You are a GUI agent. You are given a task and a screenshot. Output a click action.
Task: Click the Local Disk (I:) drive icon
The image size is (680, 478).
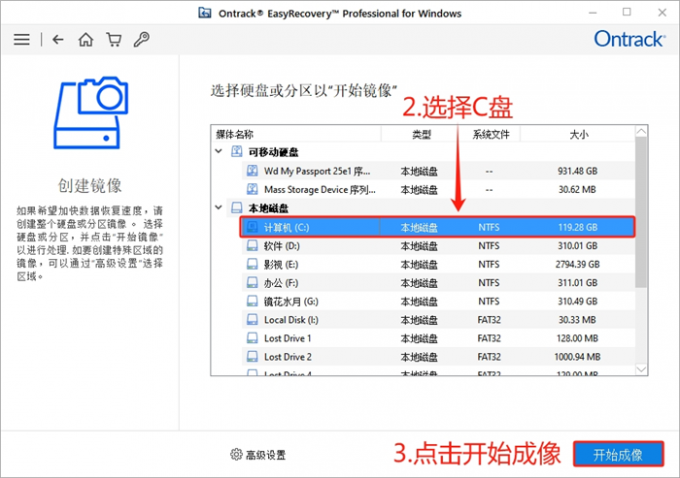click(x=252, y=320)
